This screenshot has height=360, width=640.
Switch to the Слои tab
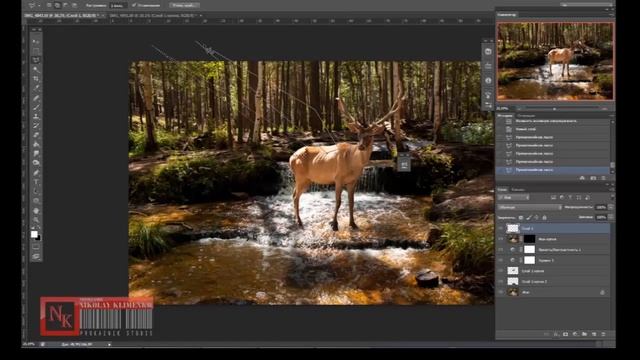502,189
